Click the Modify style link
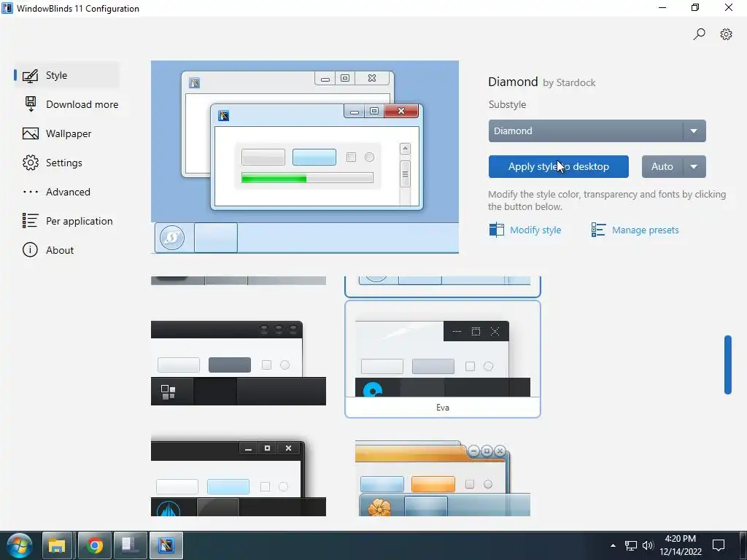Image resolution: width=747 pixels, height=560 pixels. [x=535, y=230]
